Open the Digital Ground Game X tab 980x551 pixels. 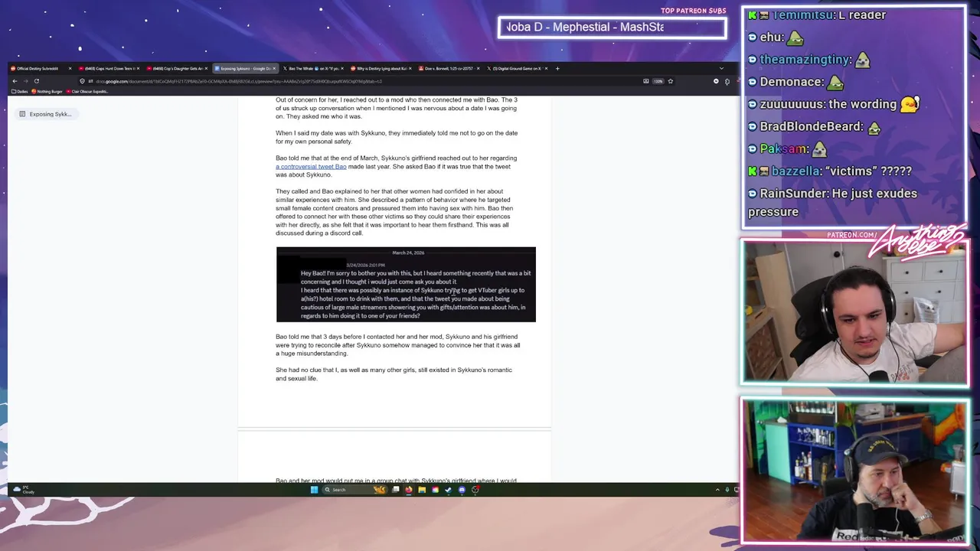tap(518, 68)
